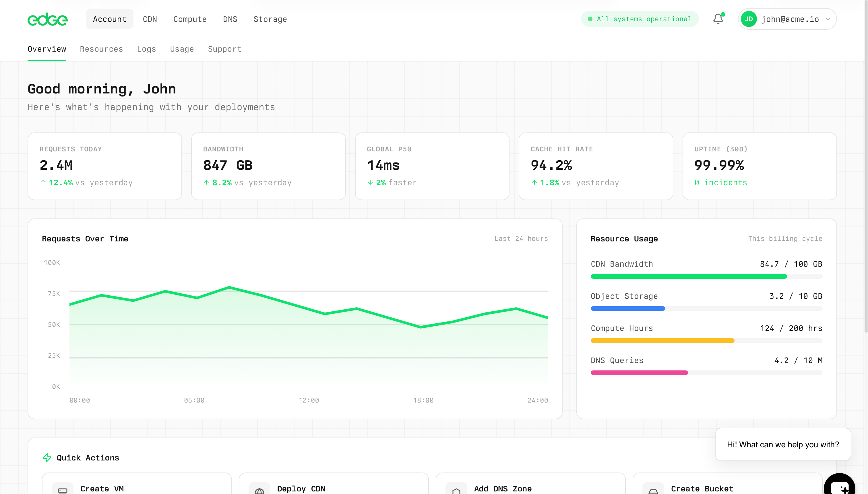Open the Compute section in the navigation
The width and height of the screenshot is (868, 494).
190,19
